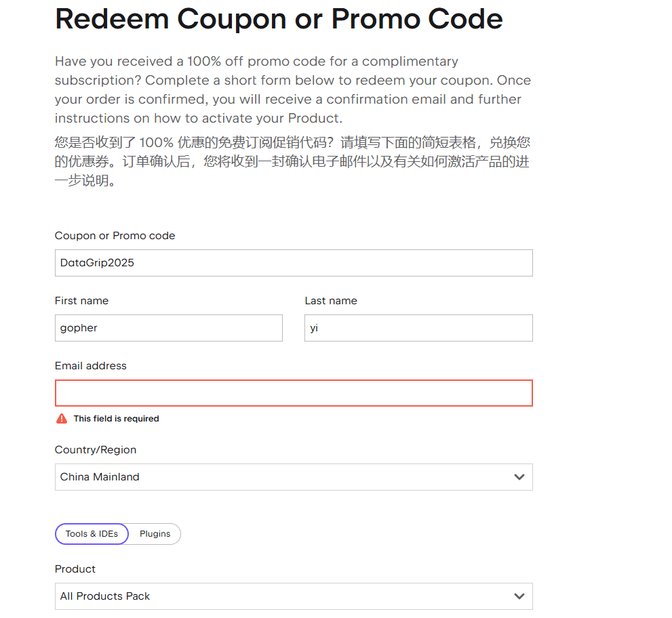
Task: Click the Chinese instructions paragraph
Action: 292,162
